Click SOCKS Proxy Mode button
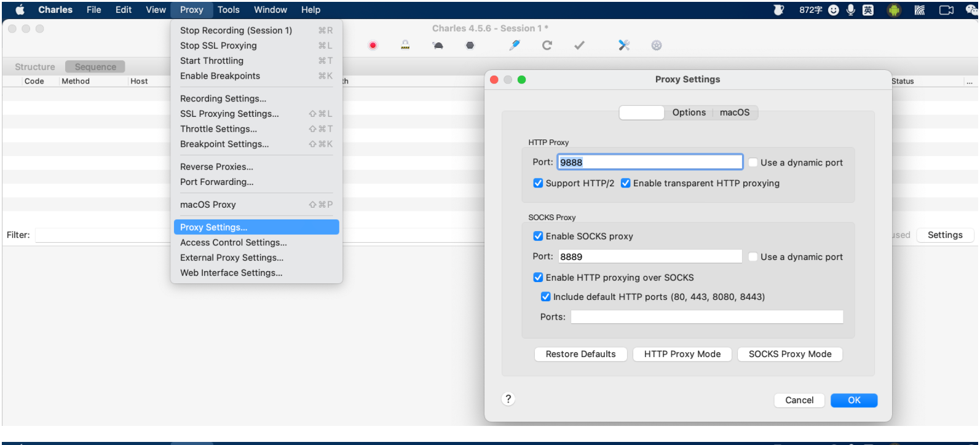Image resolution: width=980 pixels, height=445 pixels. (x=790, y=354)
